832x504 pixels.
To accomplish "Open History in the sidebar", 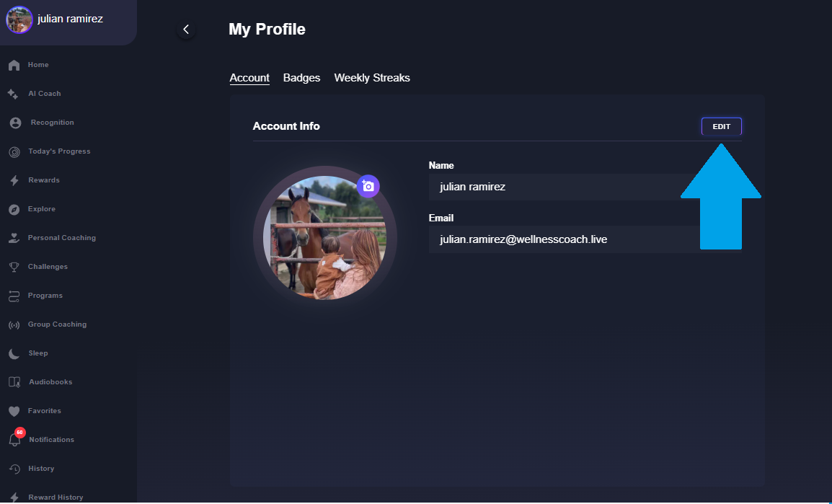I will tap(41, 469).
